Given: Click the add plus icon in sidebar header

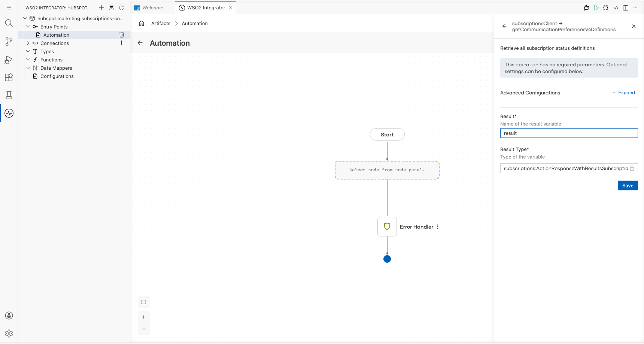Looking at the screenshot, I should tap(101, 7).
